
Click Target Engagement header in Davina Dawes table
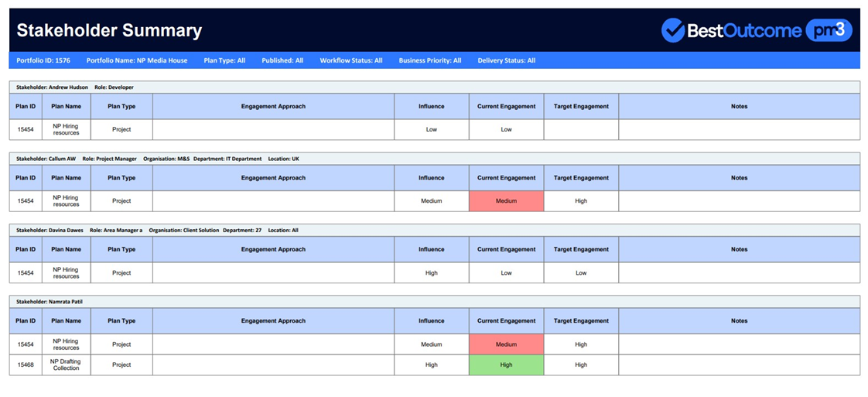(x=581, y=249)
